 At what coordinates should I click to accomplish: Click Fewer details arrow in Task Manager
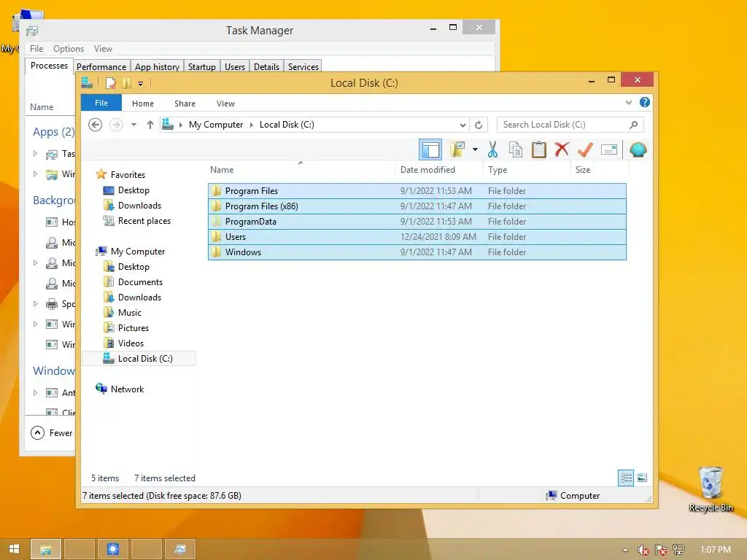click(37, 433)
